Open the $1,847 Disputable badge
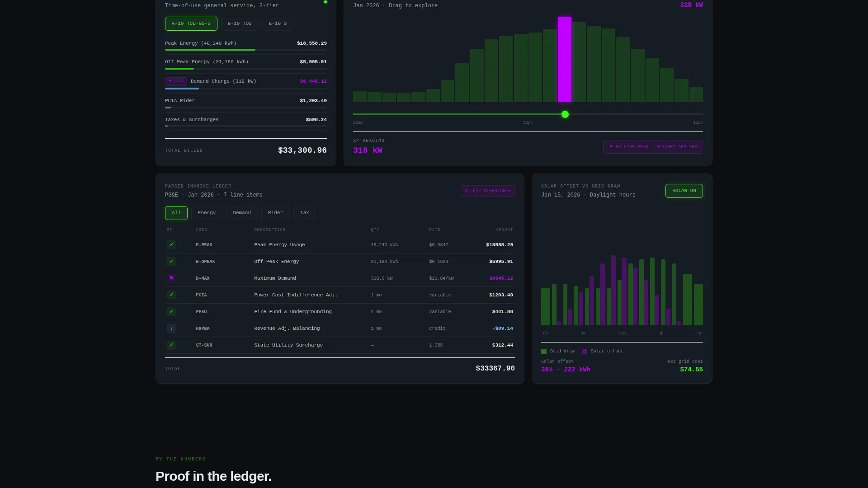The width and height of the screenshot is (868, 488). tap(487, 191)
